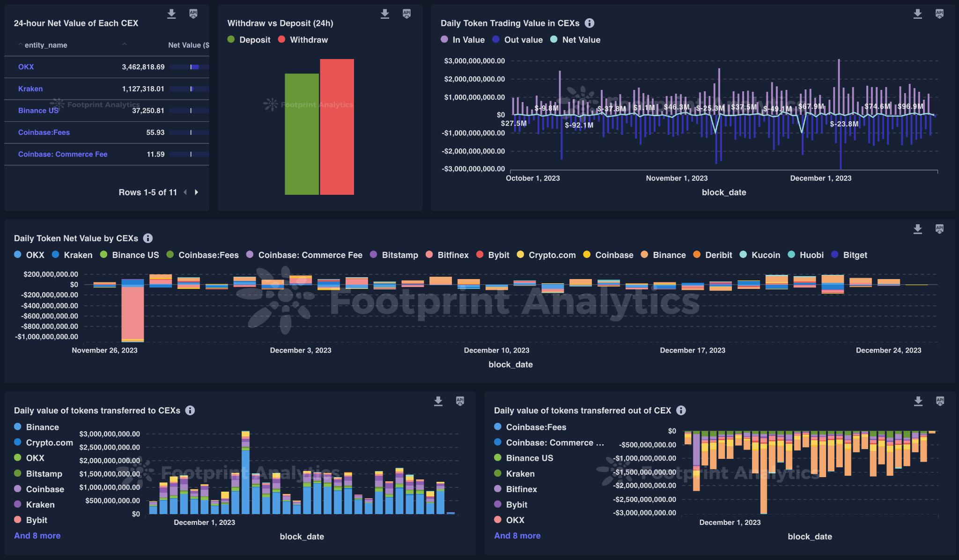This screenshot has height=560, width=959.
Task: Download Daily Token Net Value by CEXs chart
Action: tap(918, 229)
